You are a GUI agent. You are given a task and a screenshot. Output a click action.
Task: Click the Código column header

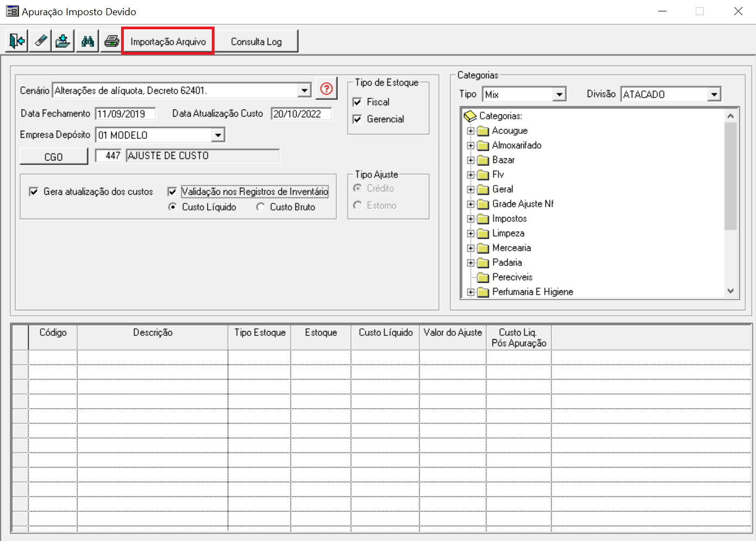[x=53, y=337]
